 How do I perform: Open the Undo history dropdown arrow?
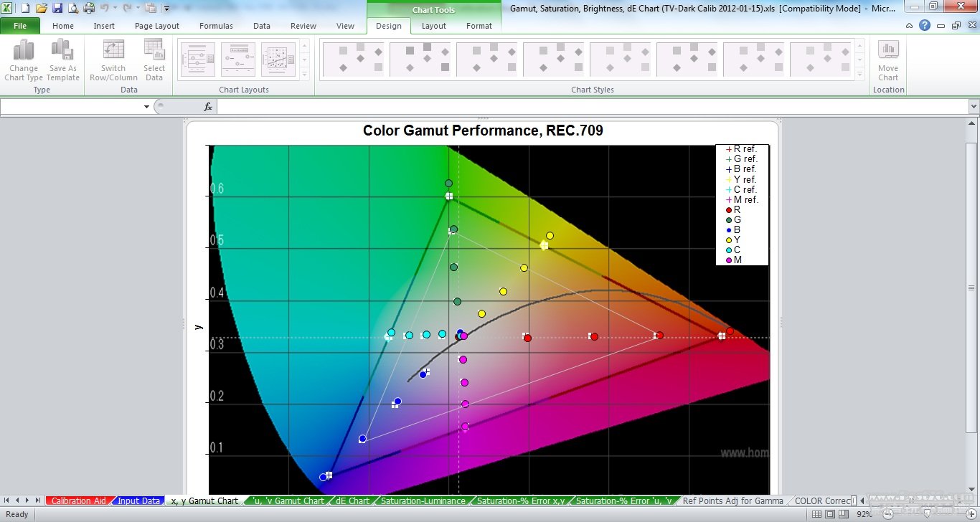(115, 8)
